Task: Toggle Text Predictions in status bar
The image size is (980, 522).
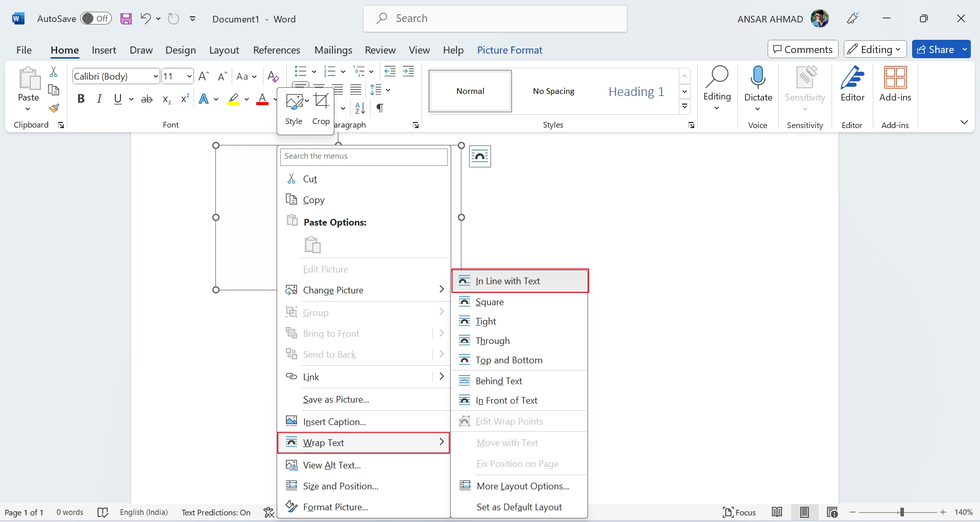Action: click(216, 512)
